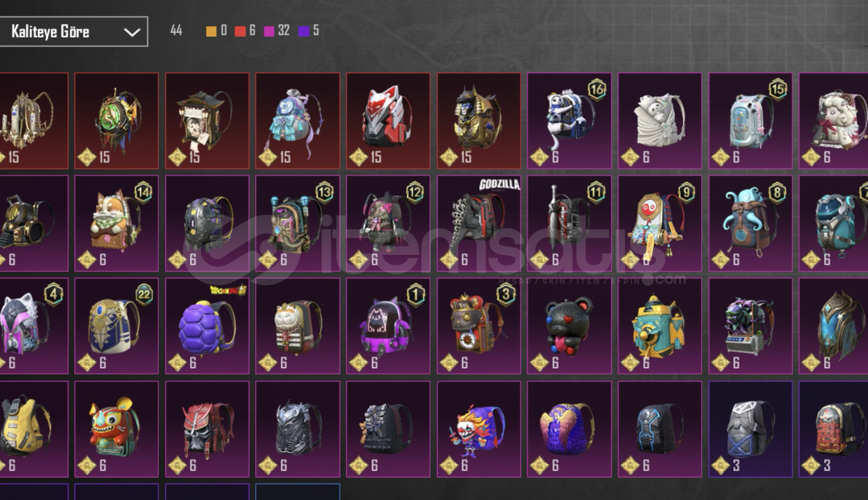Choose the purple winged backpack
Screen dimensions: 868x500
569,429
